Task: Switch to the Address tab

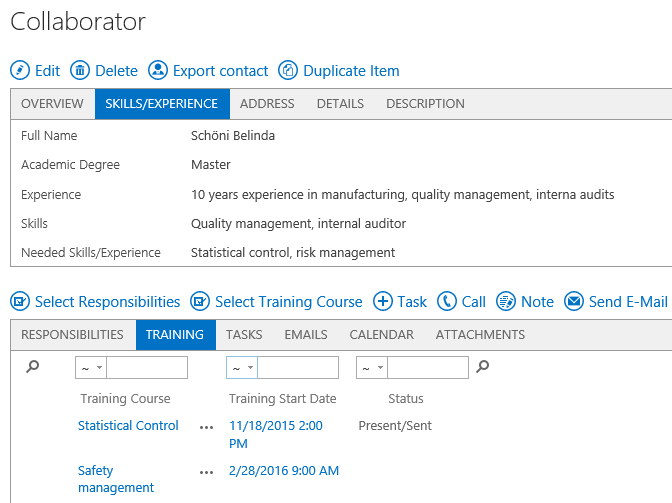Action: pyautogui.click(x=267, y=104)
